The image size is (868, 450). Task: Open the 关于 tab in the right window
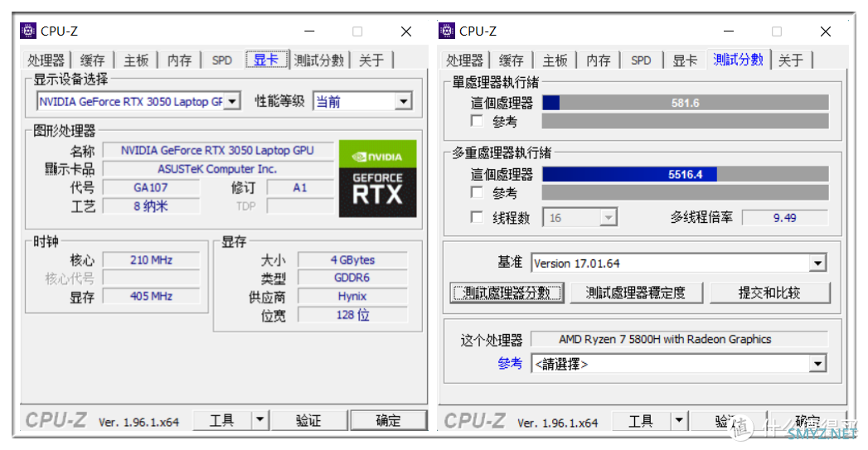[791, 60]
